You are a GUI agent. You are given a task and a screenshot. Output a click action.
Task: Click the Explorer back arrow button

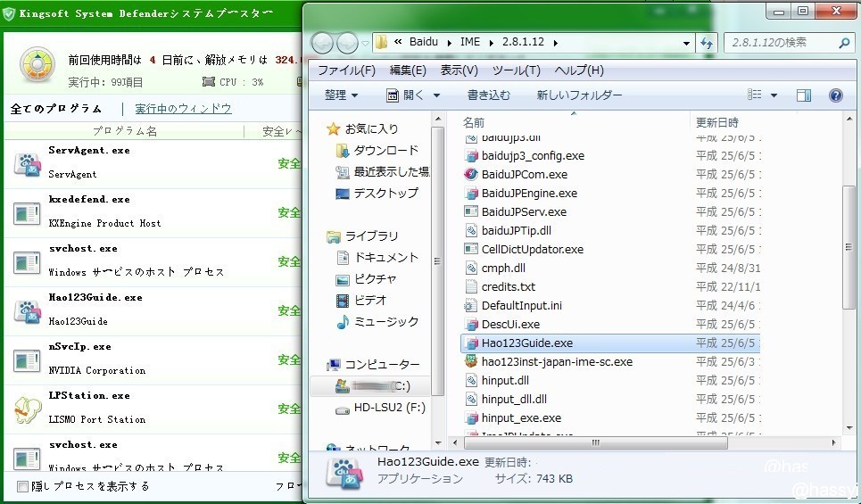(x=322, y=43)
